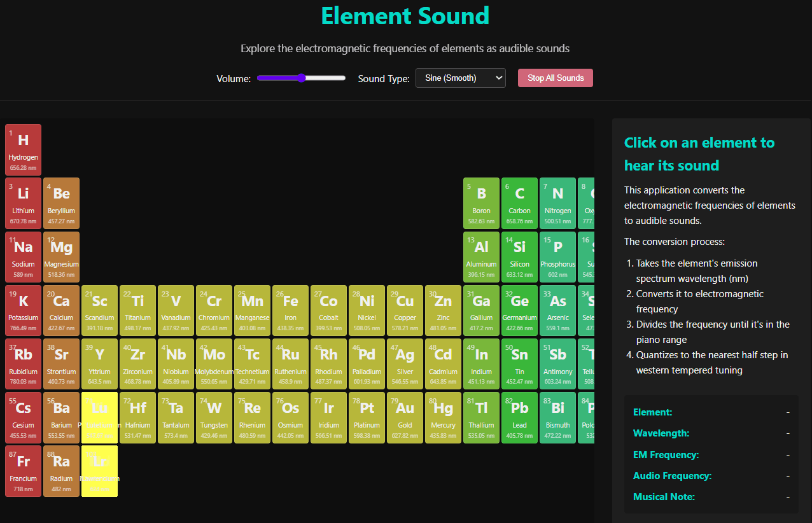The image size is (812, 523).
Task: Select the Magnesium (Mg) tile
Action: [61, 256]
